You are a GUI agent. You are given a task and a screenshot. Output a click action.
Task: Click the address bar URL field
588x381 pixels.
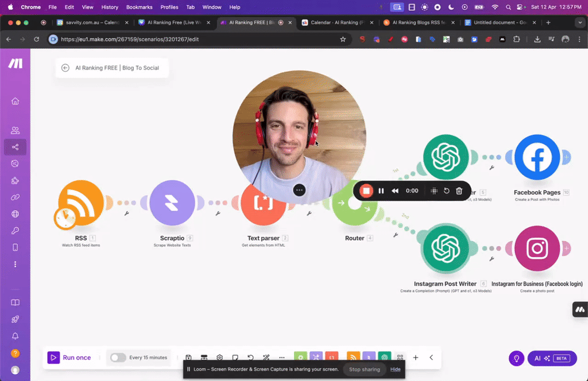[x=199, y=39]
